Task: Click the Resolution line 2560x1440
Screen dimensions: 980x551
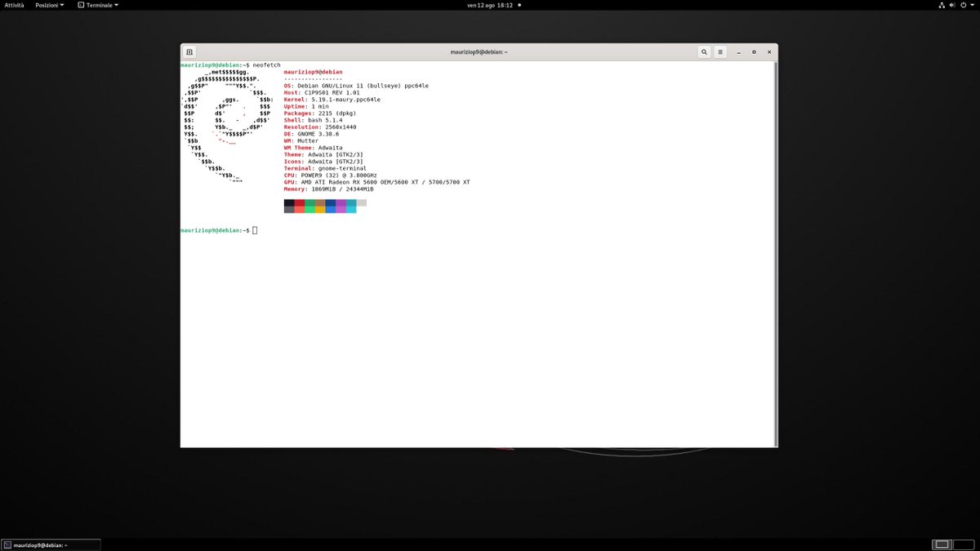Action: 320,127
